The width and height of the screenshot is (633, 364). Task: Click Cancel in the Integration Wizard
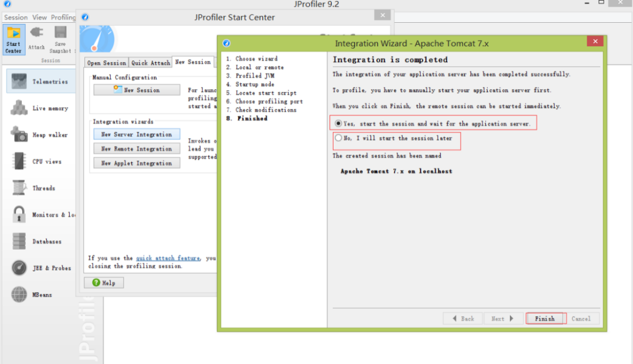[581, 318]
